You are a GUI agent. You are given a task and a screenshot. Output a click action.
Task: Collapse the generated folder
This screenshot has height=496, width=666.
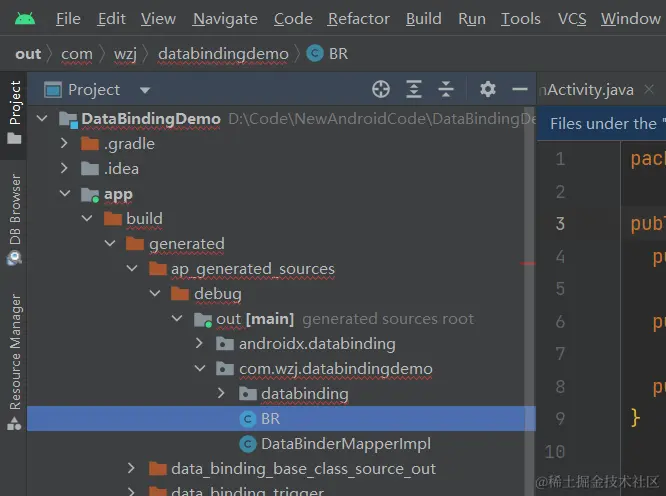pos(110,243)
